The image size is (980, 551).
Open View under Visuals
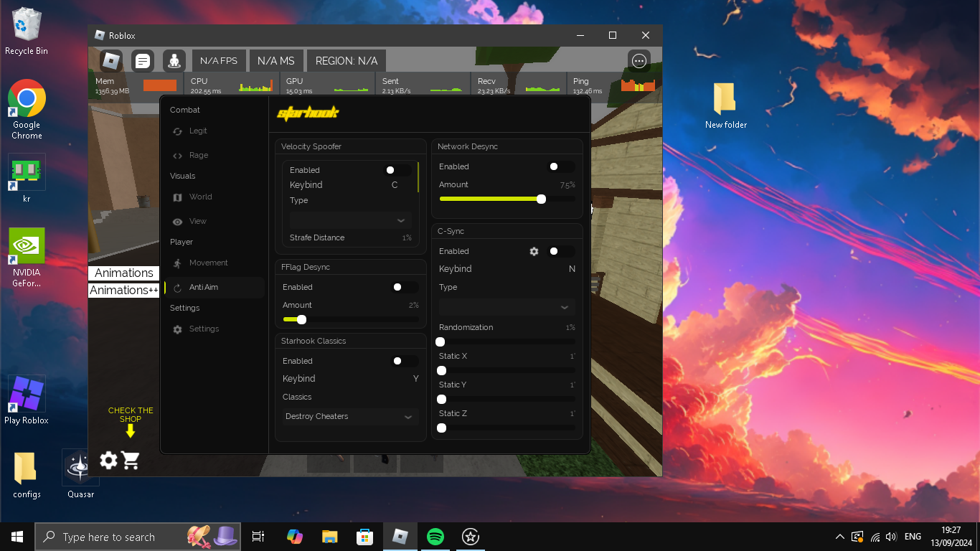coord(197,222)
